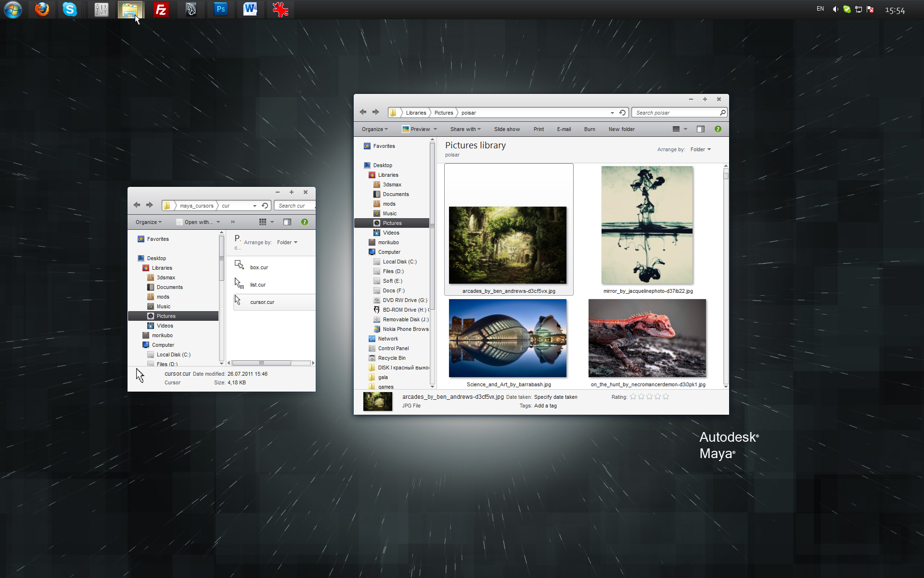The width and height of the screenshot is (924, 578).
Task: Click the Firefox taskbar icon
Action: click(x=42, y=9)
